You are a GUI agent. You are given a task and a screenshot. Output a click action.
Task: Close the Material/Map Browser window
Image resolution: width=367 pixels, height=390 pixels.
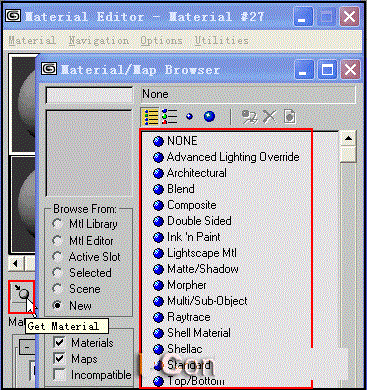coord(350,70)
